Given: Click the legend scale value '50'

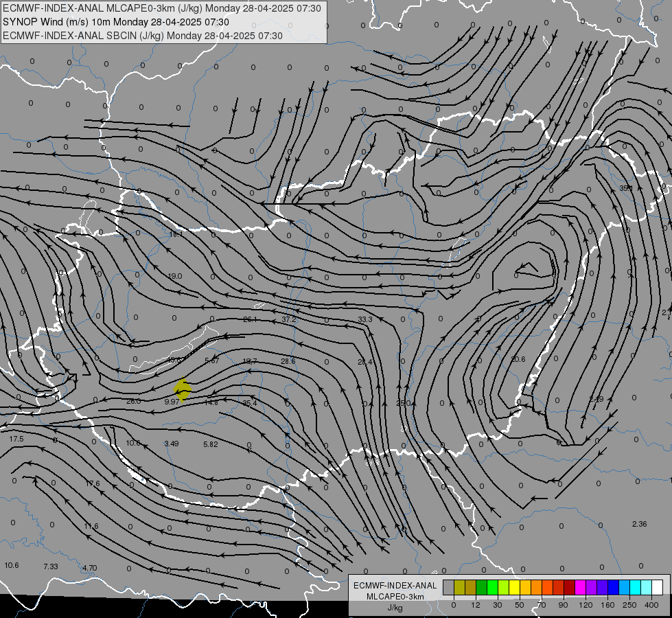Looking at the screenshot, I should [x=519, y=605].
